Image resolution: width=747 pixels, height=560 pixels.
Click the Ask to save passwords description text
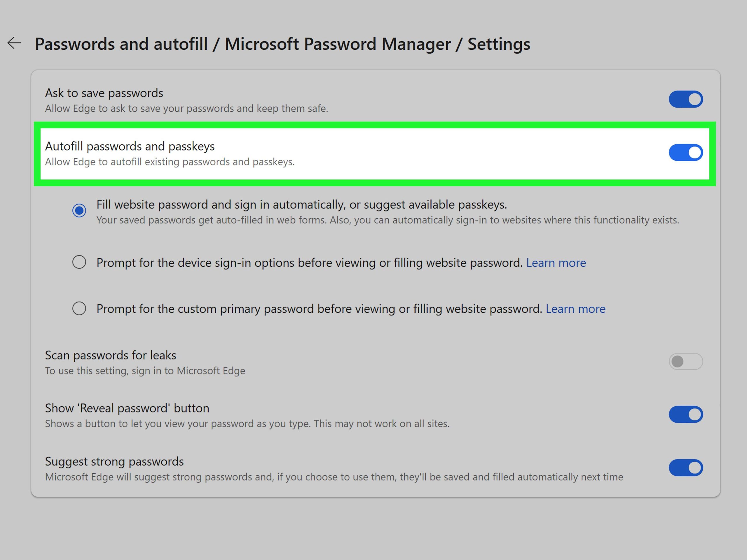coord(187,108)
